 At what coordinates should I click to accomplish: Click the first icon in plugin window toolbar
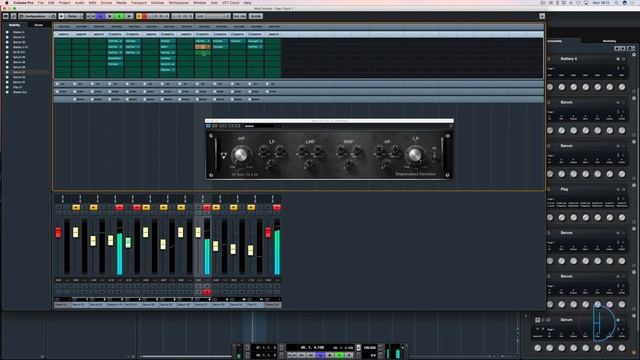208,126
